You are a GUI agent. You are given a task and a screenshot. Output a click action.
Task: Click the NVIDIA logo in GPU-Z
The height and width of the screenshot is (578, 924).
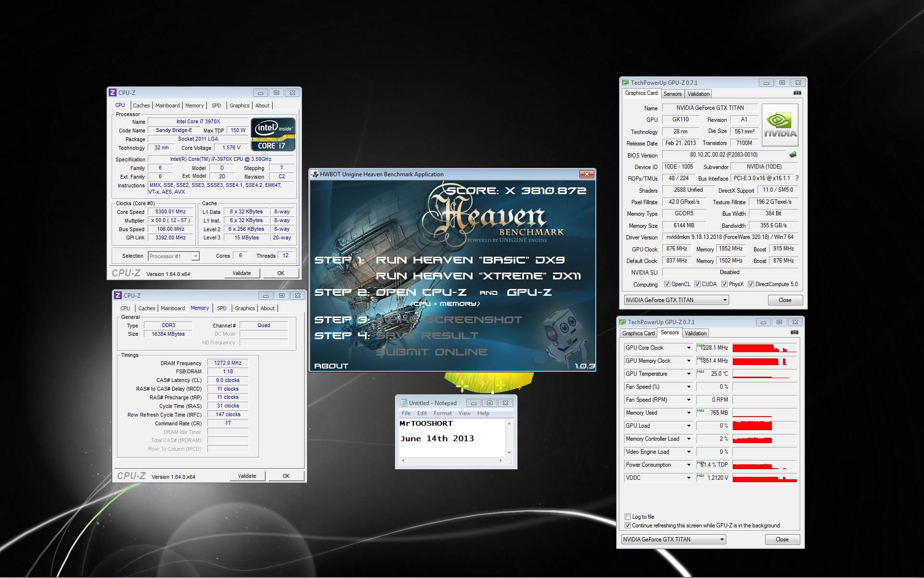780,125
